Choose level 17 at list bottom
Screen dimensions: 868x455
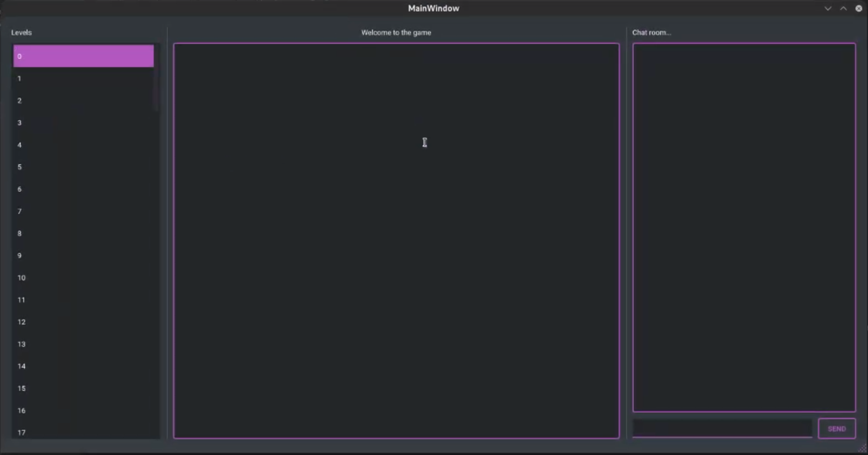point(84,431)
